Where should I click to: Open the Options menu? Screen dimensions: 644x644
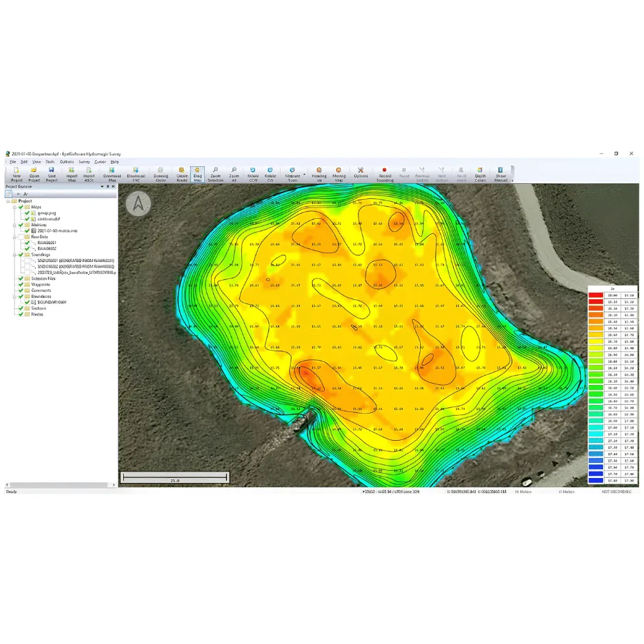67,162
